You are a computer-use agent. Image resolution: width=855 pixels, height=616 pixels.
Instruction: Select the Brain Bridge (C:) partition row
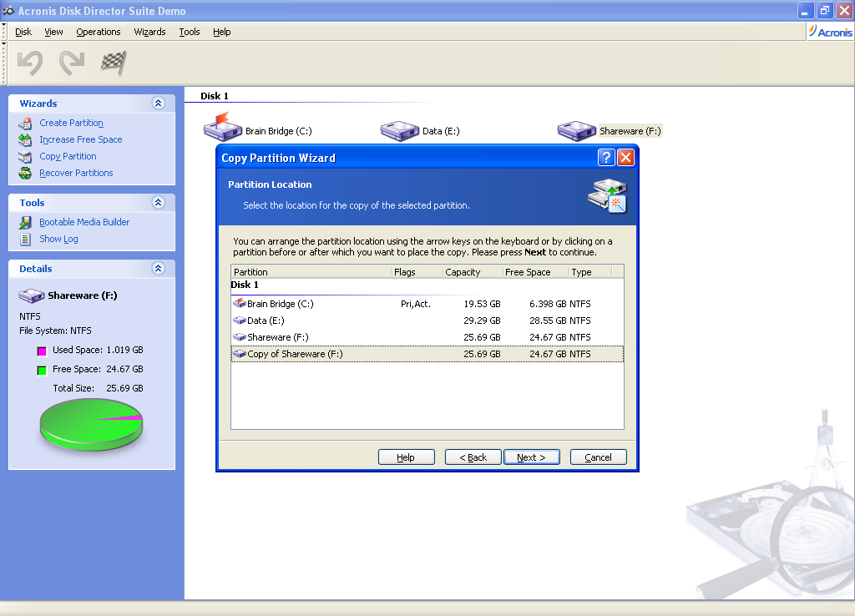click(427, 304)
